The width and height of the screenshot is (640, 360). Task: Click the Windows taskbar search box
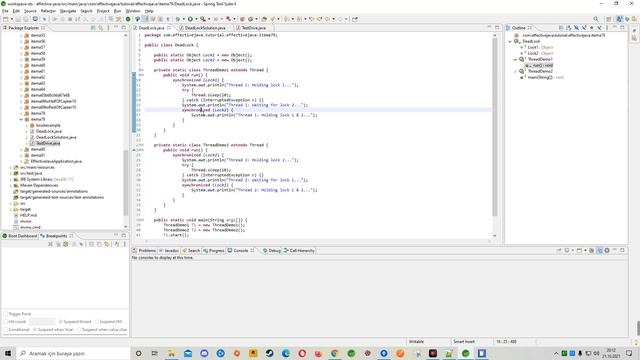(73, 353)
